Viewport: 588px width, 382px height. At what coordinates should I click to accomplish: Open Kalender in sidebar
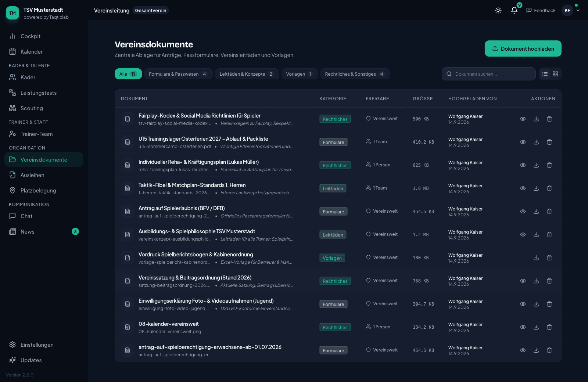44,51
